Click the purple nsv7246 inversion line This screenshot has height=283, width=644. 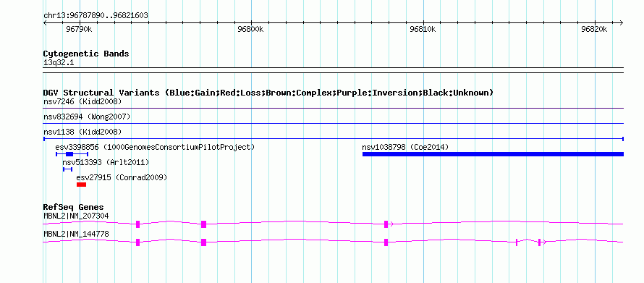tap(334, 109)
